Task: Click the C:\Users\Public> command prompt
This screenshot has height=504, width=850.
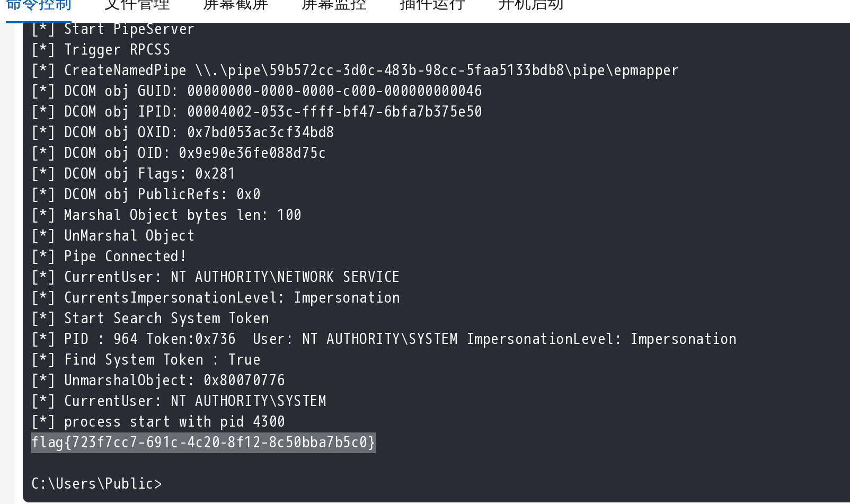Action: (x=96, y=483)
